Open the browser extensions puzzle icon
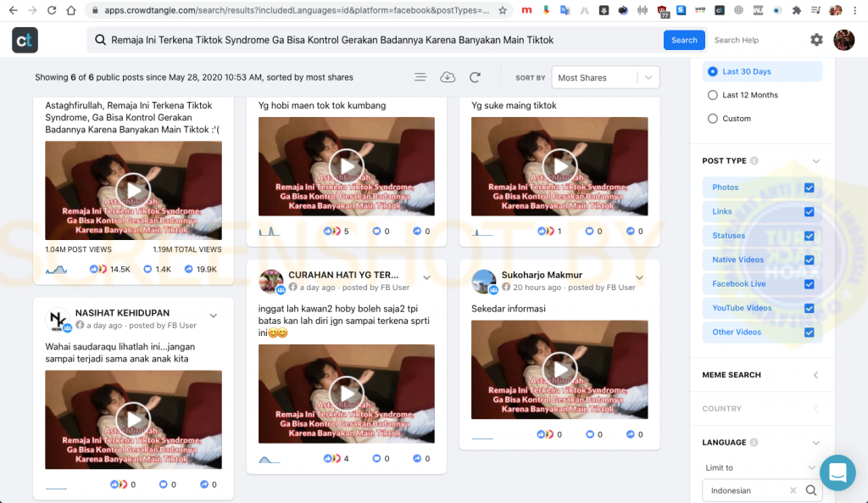Image resolution: width=868 pixels, height=503 pixels. [797, 10]
